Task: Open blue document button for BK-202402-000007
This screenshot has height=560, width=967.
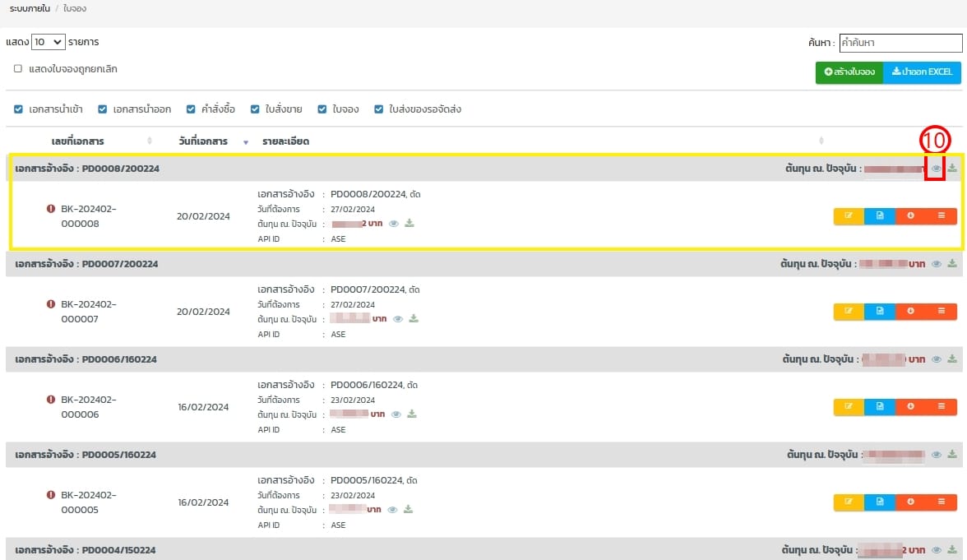Action: pyautogui.click(x=880, y=312)
